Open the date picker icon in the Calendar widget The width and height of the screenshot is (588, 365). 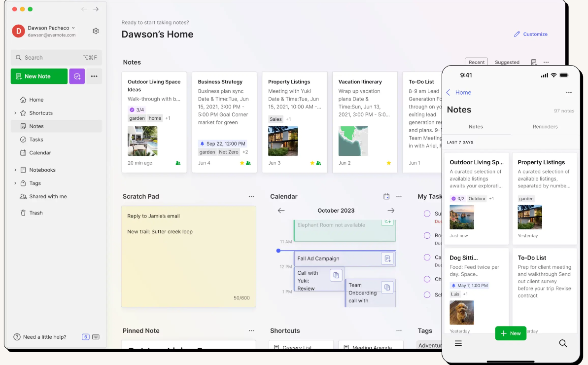point(386,196)
